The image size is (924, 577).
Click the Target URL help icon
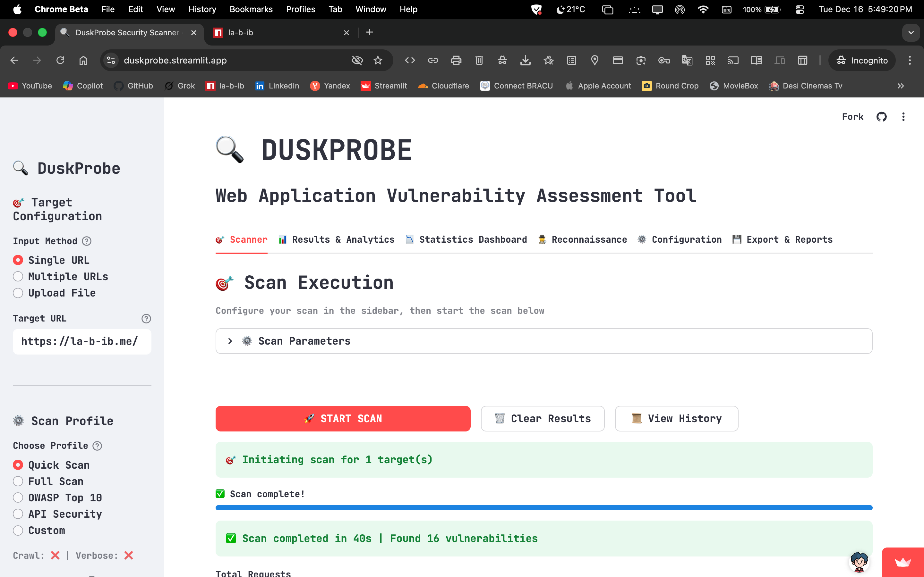click(146, 319)
